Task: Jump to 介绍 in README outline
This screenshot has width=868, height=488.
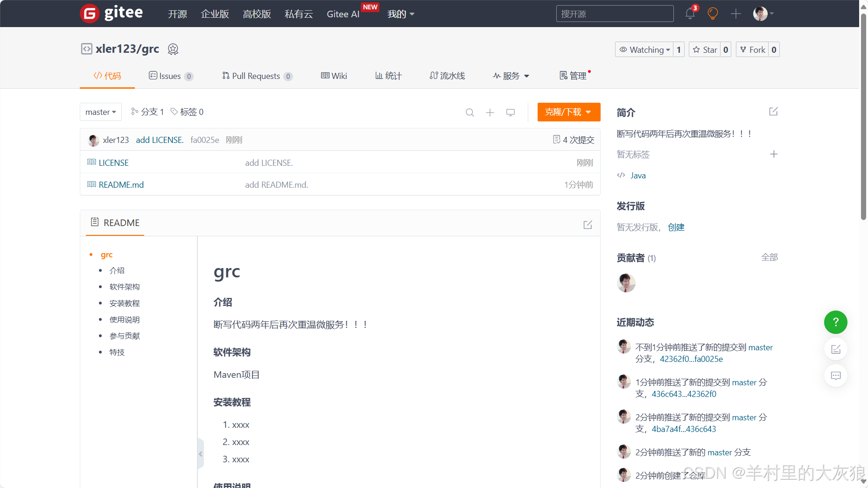Action: tap(117, 270)
